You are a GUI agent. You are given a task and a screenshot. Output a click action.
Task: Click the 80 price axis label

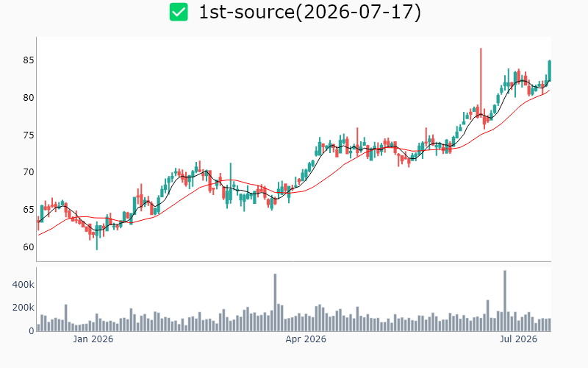pyautogui.click(x=29, y=98)
